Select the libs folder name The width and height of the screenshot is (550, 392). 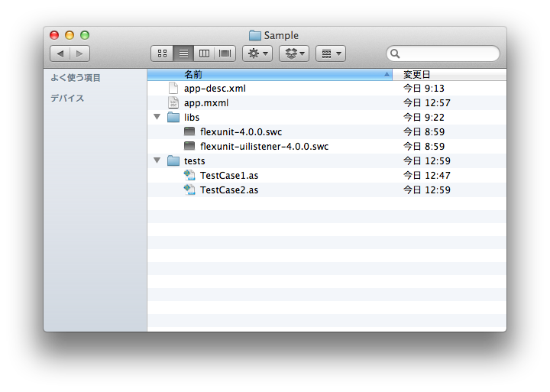pos(192,117)
